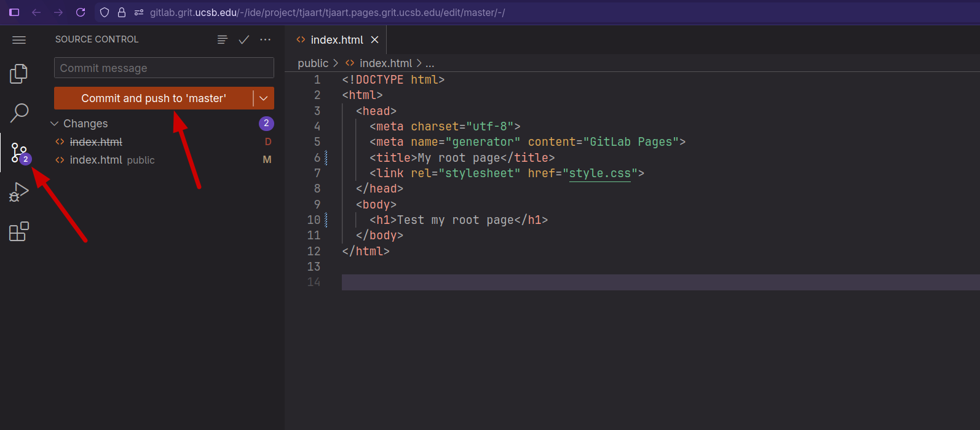Open the Search view in activity bar
980x430 pixels.
(18, 113)
